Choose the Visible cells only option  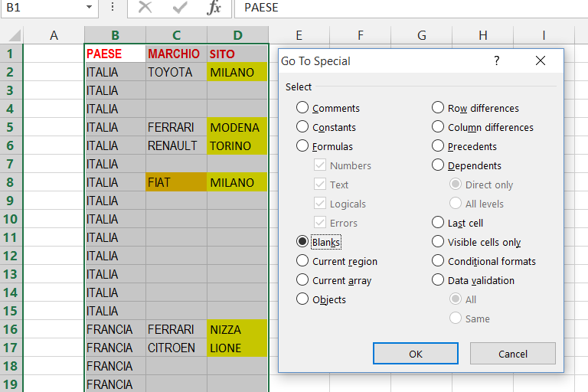coord(438,242)
